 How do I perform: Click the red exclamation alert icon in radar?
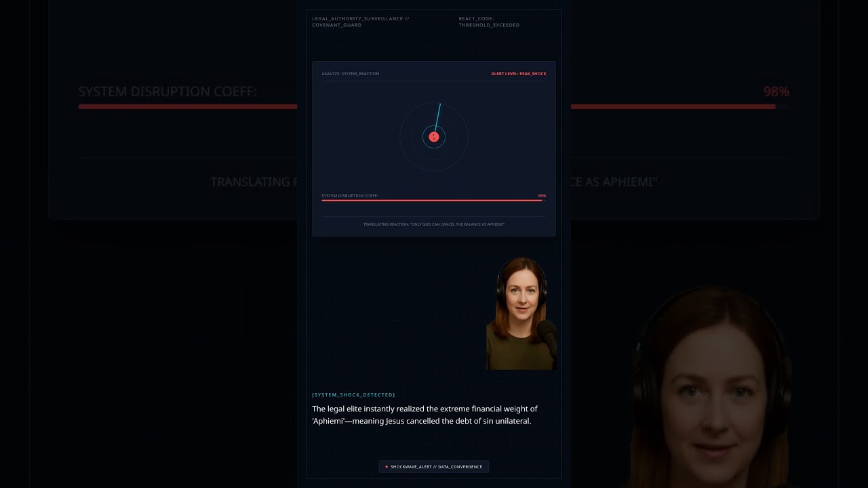click(x=434, y=137)
